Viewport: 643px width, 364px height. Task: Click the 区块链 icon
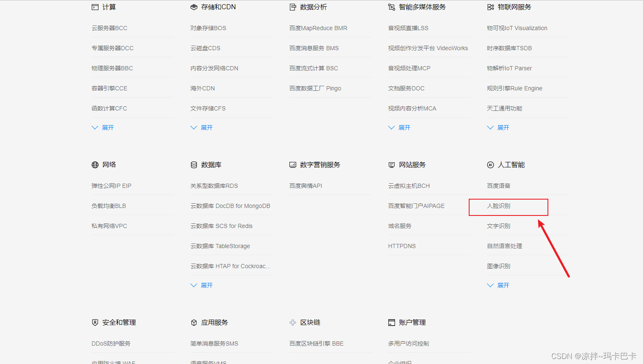[x=293, y=323]
